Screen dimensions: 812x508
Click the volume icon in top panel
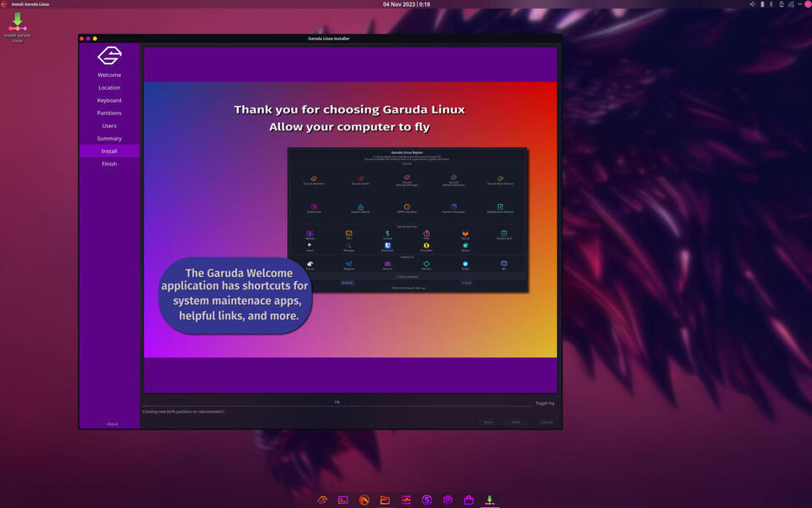(753, 4)
